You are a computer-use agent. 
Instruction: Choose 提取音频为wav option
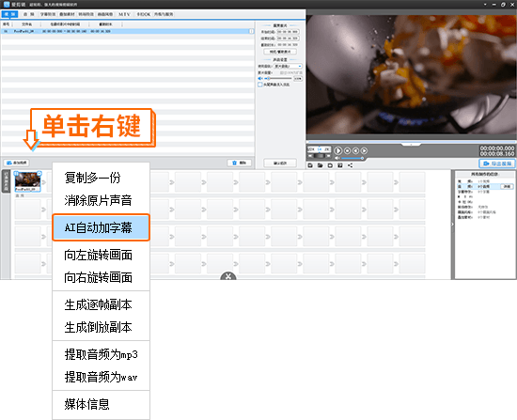(x=101, y=377)
